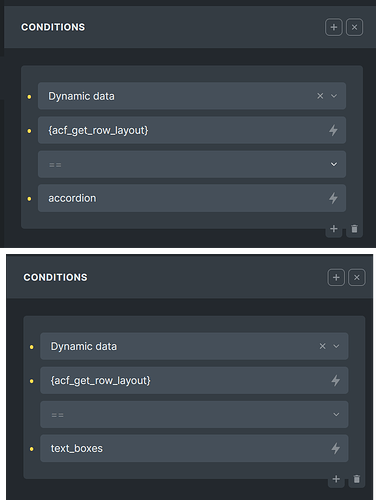Click lightning icon in the text_boxes value field
The width and height of the screenshot is (376, 500).
[x=335, y=448]
